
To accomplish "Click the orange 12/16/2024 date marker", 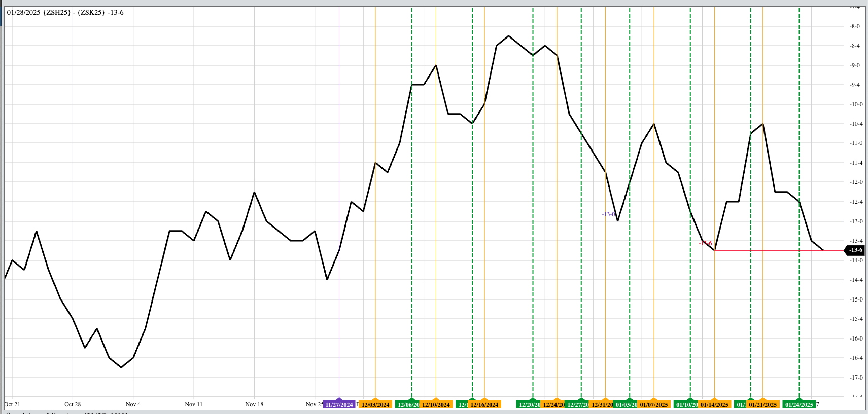I will [x=484, y=404].
